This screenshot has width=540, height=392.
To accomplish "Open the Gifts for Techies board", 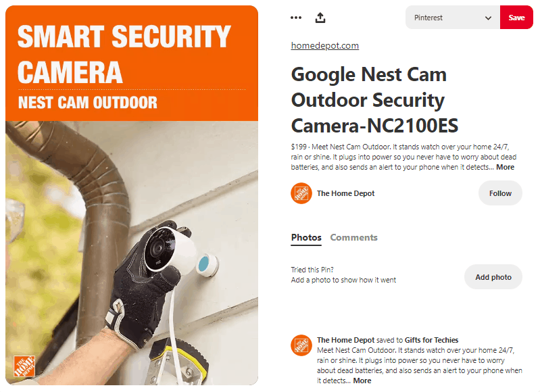I will [431, 340].
